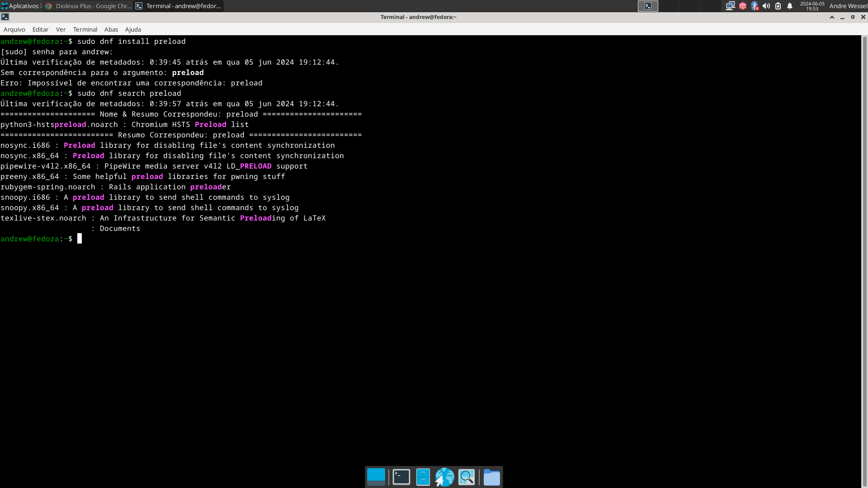Image resolution: width=868 pixels, height=488 pixels.
Task: Open the pink package updater tray icon
Action: (x=742, y=6)
